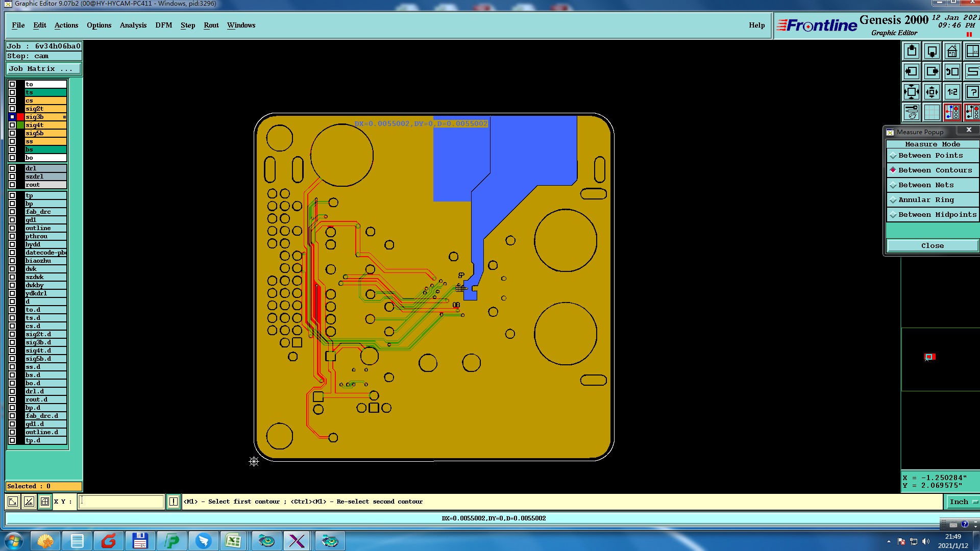Click the zoom out arrows icon

click(x=932, y=92)
